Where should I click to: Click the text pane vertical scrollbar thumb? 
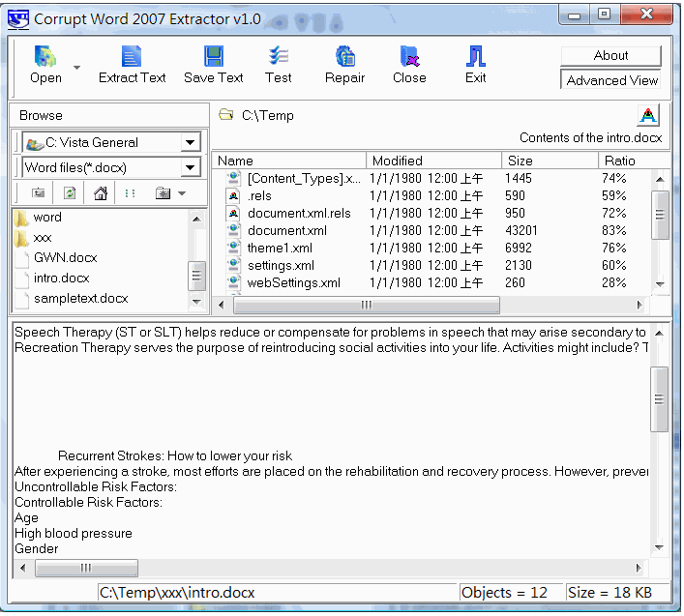pyautogui.click(x=659, y=399)
